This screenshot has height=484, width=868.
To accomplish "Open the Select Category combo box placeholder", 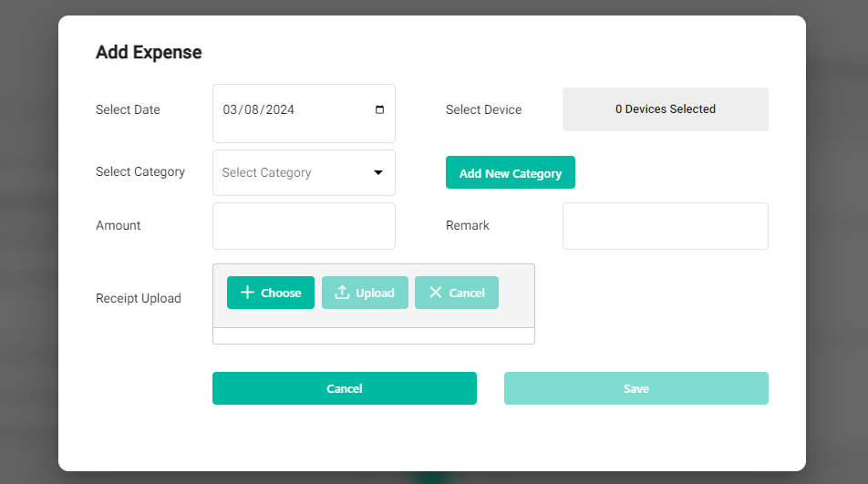I will [267, 172].
